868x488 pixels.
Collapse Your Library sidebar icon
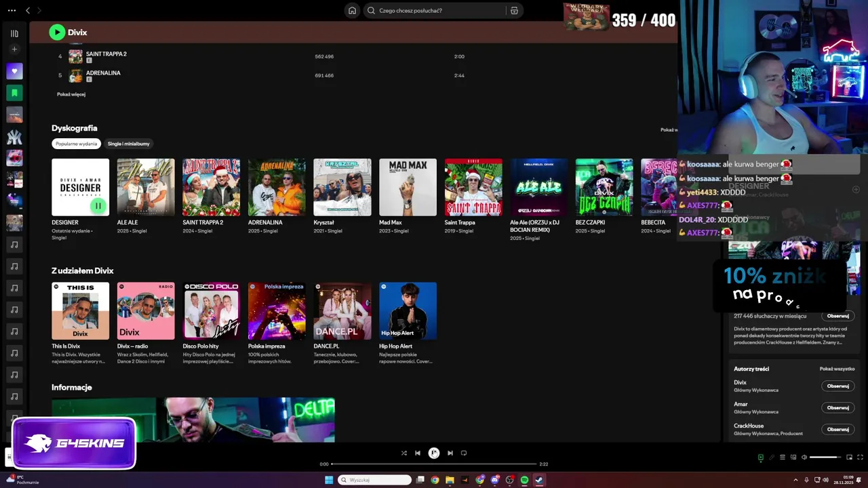pos(14,33)
